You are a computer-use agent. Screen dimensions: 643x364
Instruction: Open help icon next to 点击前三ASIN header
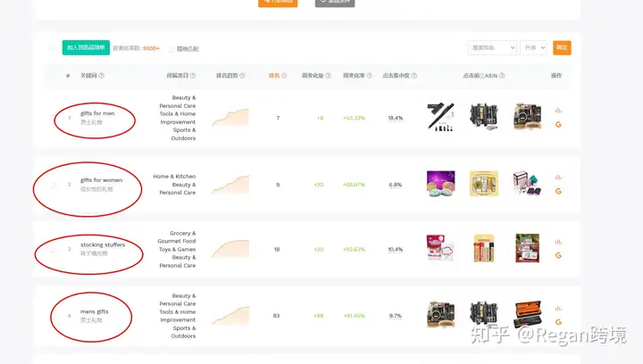click(x=502, y=75)
